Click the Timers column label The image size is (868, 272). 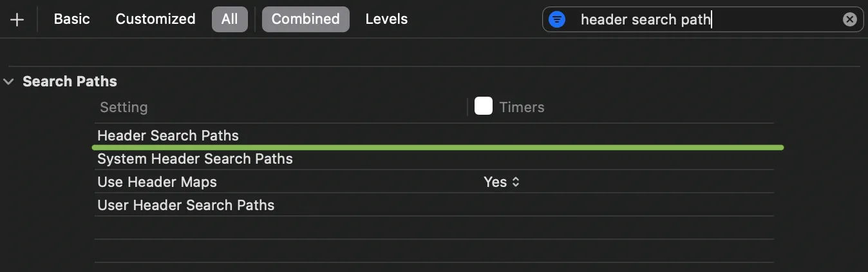[522, 107]
